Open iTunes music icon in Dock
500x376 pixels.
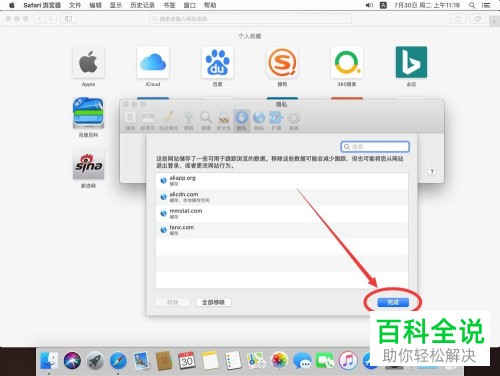348,361
